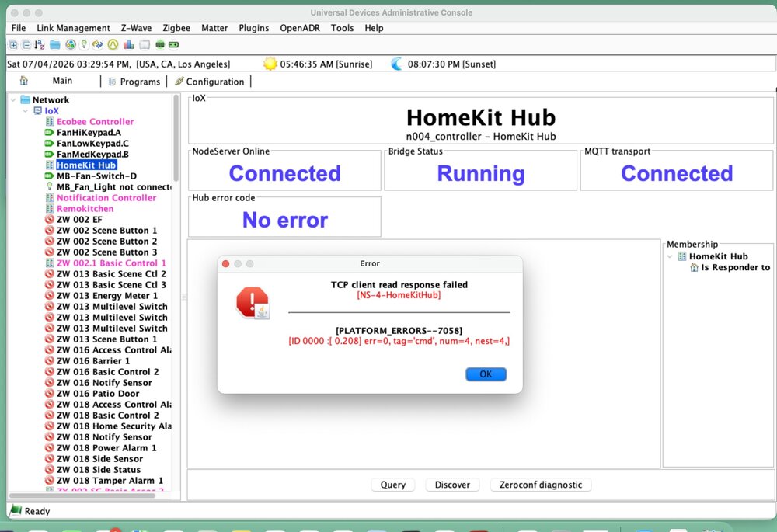Click the Discover button

click(x=452, y=485)
